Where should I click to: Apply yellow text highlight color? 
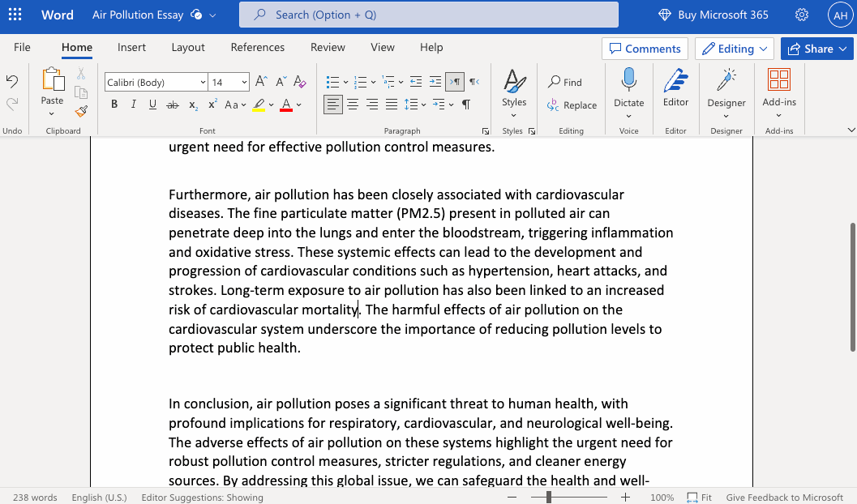click(259, 105)
